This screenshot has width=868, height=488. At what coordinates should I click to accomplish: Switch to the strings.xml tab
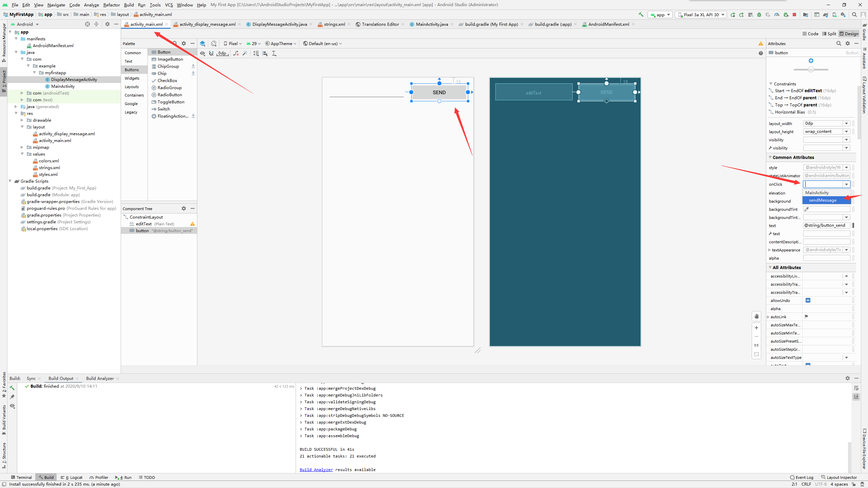[x=334, y=24]
